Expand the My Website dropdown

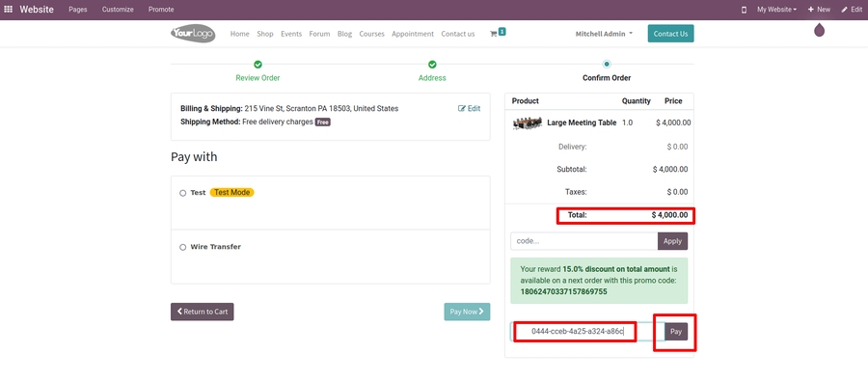point(777,10)
